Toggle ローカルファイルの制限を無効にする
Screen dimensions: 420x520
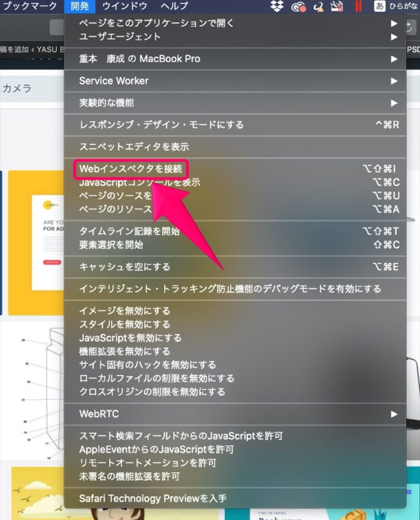click(235, 378)
